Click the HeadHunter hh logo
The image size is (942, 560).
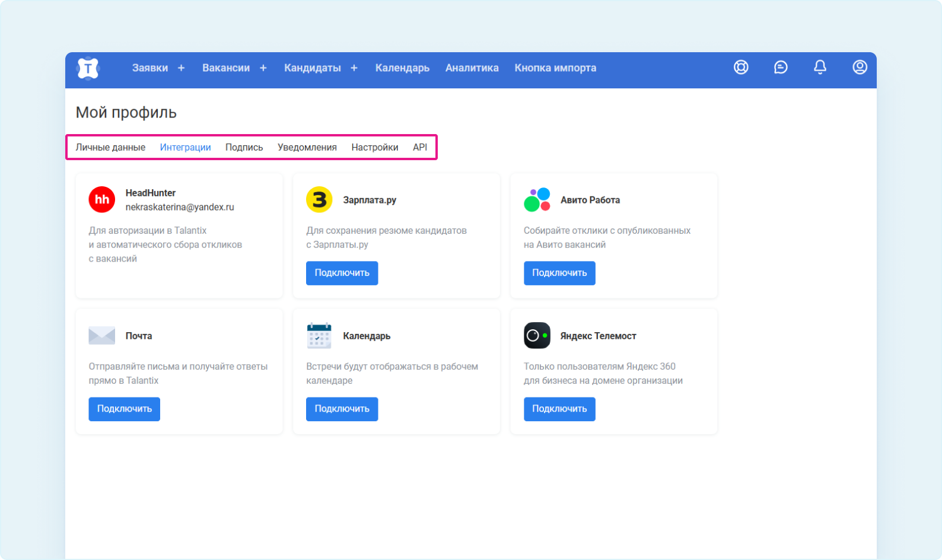click(x=102, y=199)
